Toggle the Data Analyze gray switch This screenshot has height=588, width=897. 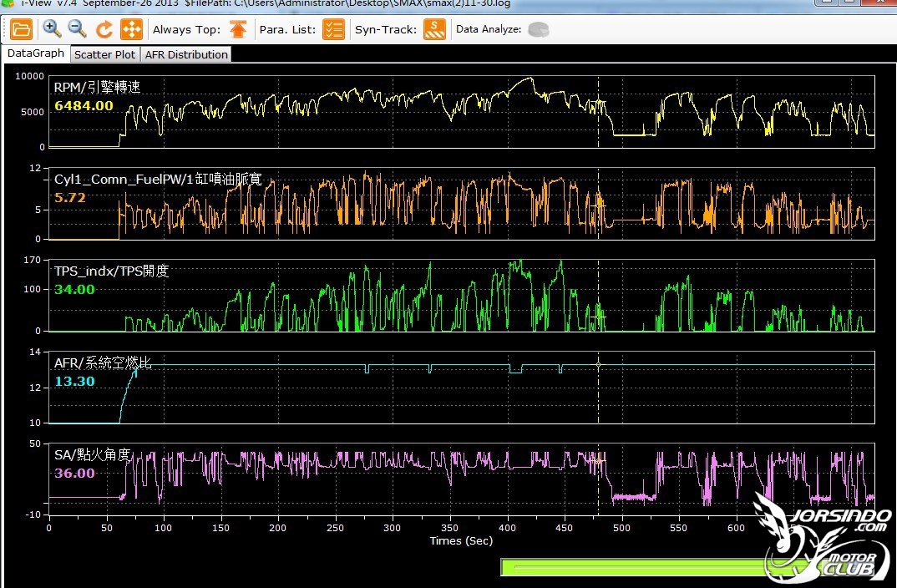coord(539,29)
